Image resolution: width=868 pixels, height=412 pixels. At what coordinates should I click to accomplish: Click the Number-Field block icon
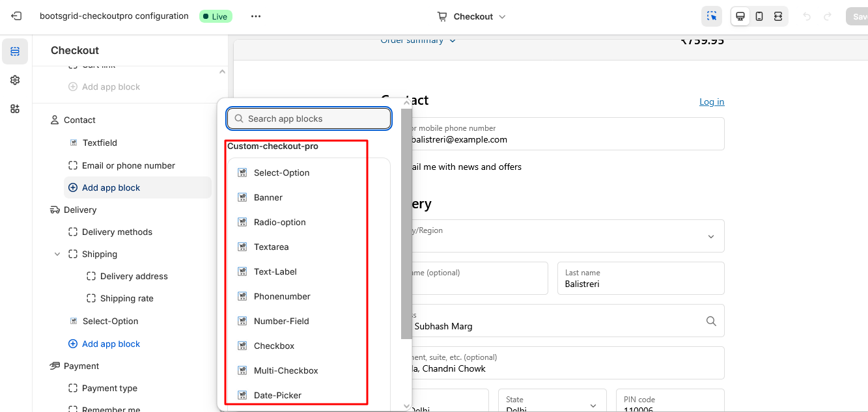point(242,321)
